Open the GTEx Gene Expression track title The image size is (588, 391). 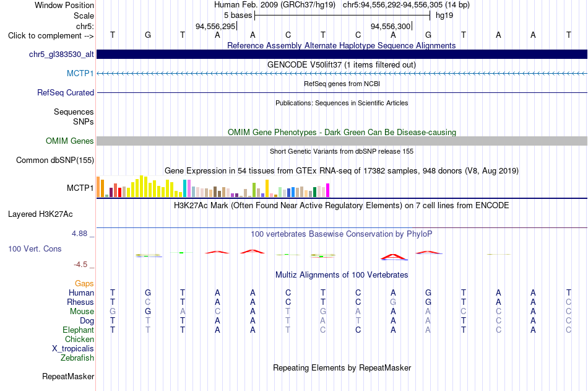pyautogui.click(x=342, y=170)
